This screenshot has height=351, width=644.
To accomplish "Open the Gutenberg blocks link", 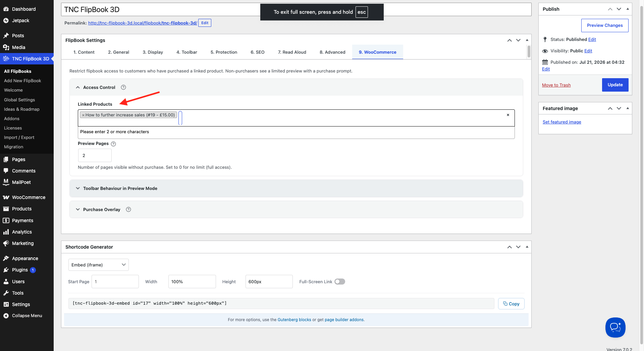I will tap(294, 320).
